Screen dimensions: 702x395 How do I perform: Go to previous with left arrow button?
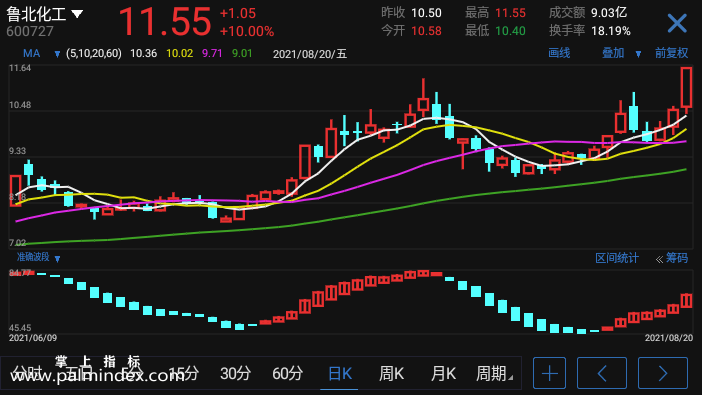click(x=602, y=373)
